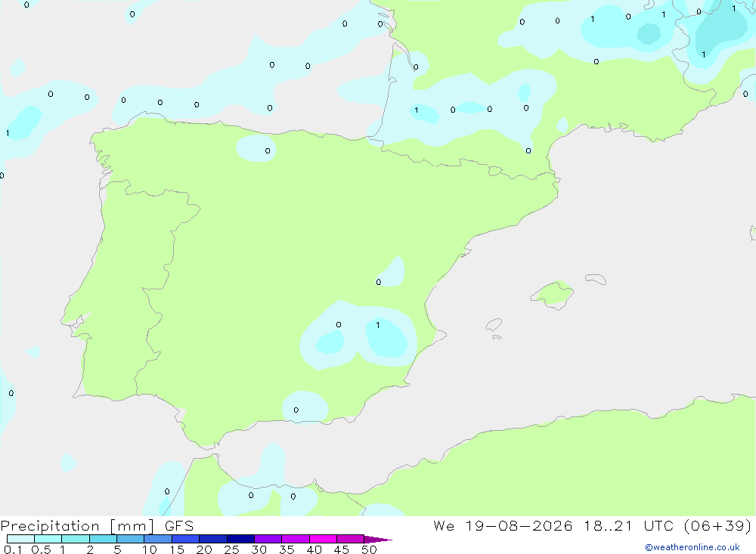Click the 0.1–0.5 mm palest cyan legend swatch
Viewport: 756px width, 554px height.
click(x=20, y=539)
